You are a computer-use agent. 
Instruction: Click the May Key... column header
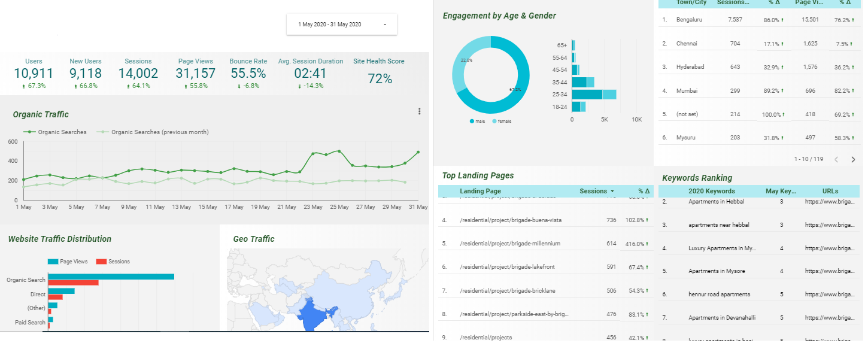point(781,191)
